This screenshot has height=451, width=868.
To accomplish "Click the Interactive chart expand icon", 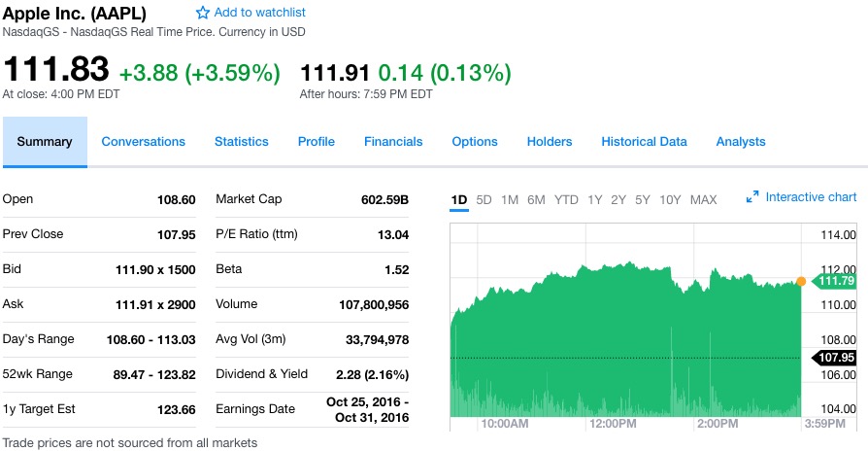I will click(752, 197).
